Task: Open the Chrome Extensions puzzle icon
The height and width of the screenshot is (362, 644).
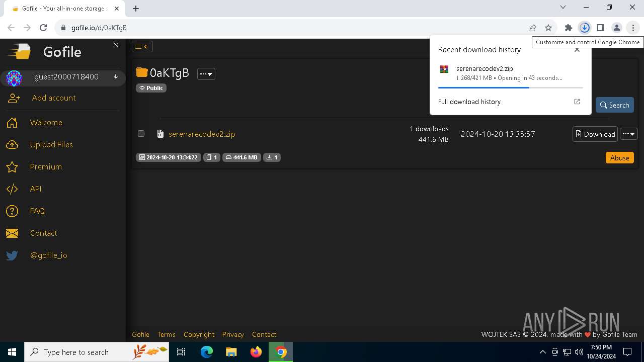Action: (569, 28)
